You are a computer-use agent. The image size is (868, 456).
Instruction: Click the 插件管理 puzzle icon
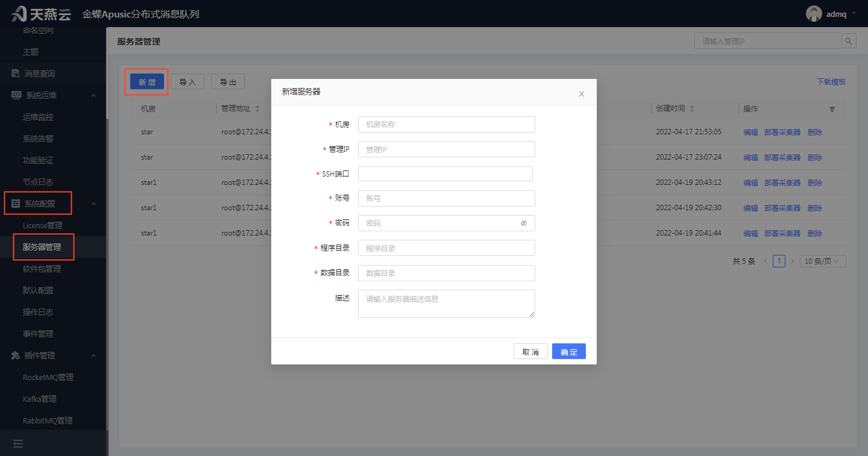[x=16, y=355]
